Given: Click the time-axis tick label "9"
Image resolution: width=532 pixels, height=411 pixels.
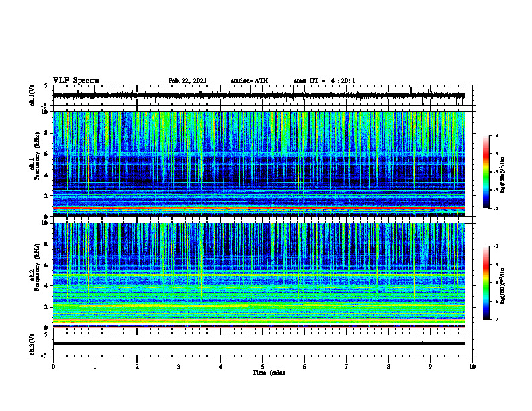Looking at the screenshot, I should coord(430,367).
